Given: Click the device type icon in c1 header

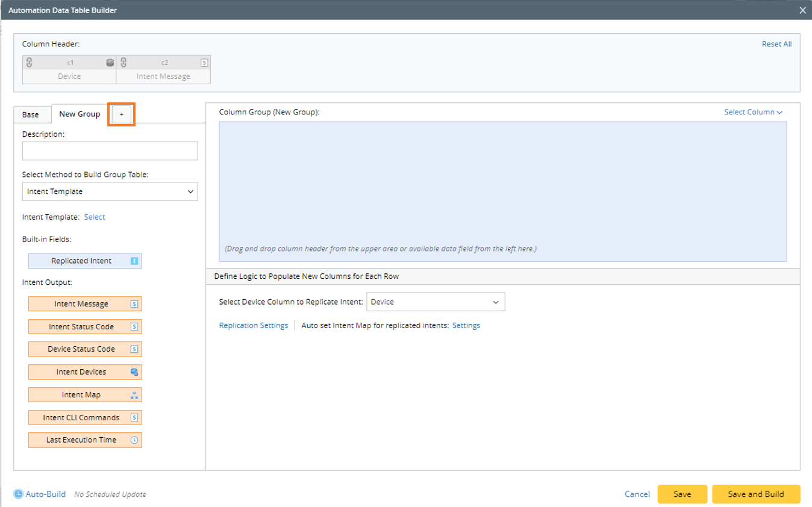Looking at the screenshot, I should (110, 63).
